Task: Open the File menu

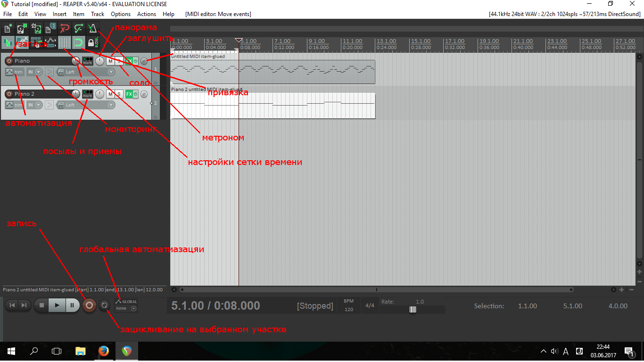Action: [8, 14]
